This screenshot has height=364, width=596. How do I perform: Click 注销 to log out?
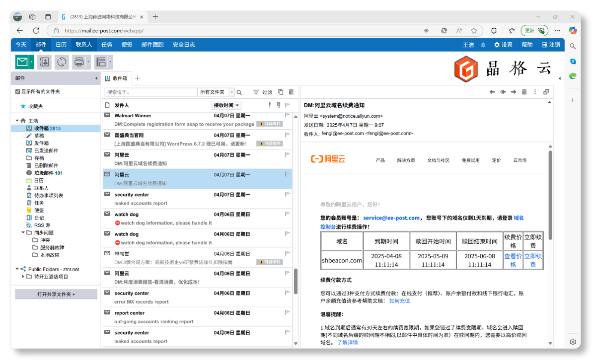pos(551,45)
